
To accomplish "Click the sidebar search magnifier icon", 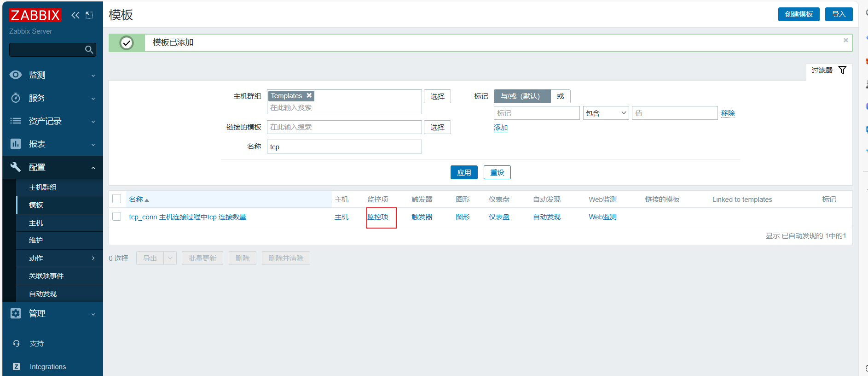I will click(x=89, y=50).
